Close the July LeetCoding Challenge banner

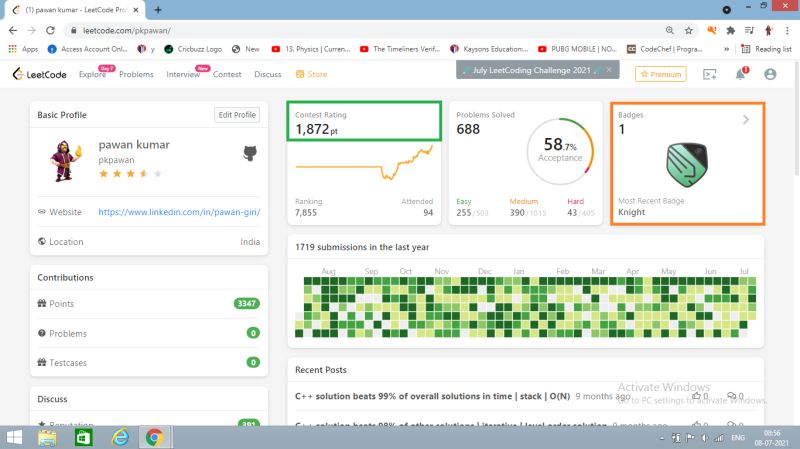pyautogui.click(x=609, y=70)
